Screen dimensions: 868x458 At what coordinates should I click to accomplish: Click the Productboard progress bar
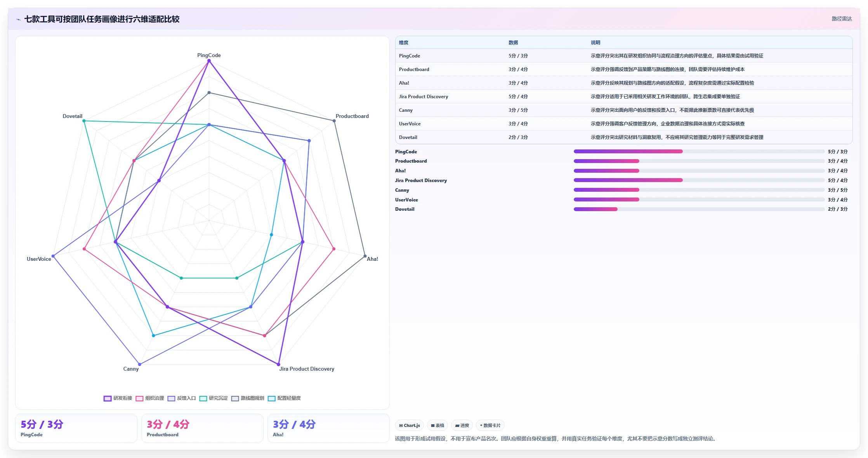coord(699,161)
